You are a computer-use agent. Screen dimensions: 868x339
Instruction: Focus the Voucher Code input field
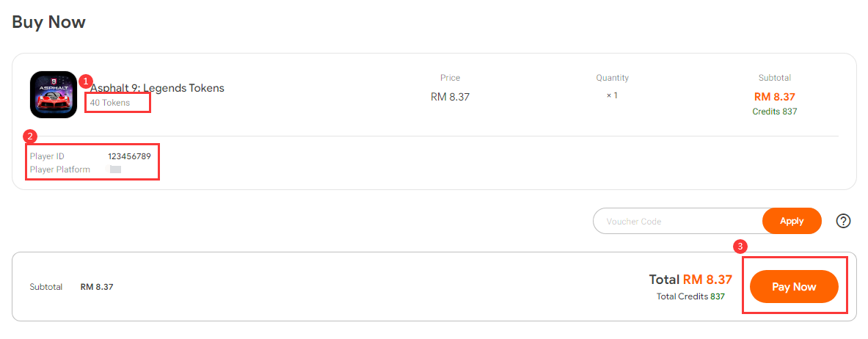pos(677,221)
